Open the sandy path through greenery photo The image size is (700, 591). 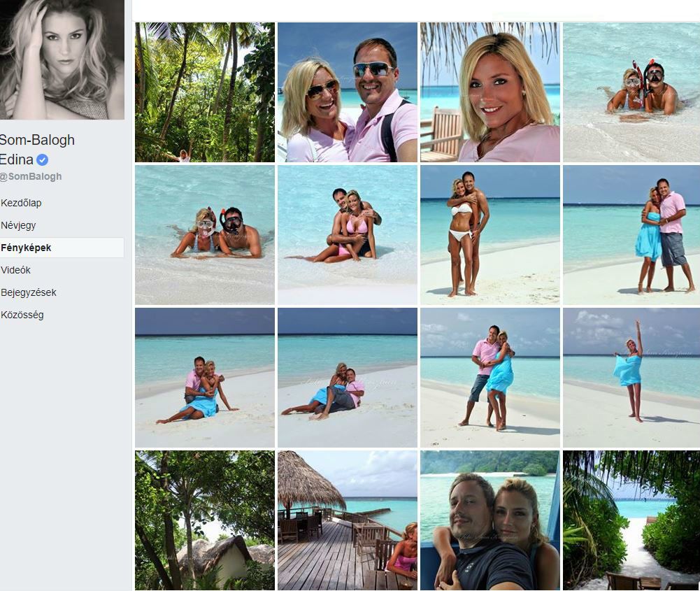[x=631, y=520]
